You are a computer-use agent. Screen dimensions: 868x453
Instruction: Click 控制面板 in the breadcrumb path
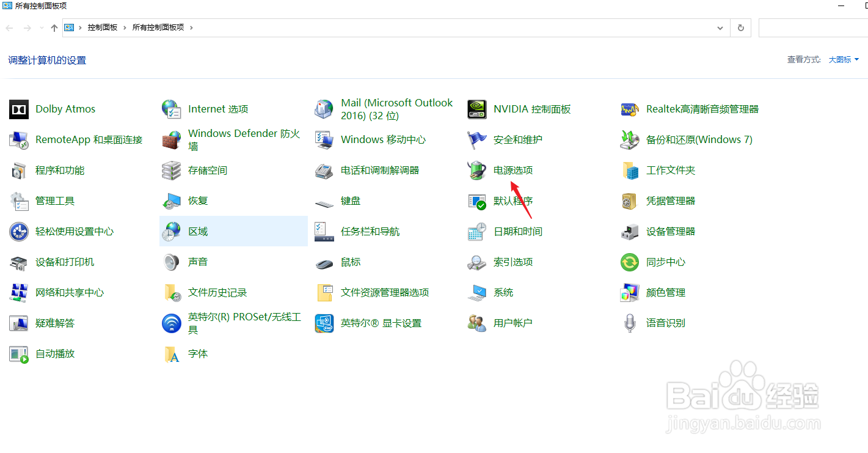(103, 28)
